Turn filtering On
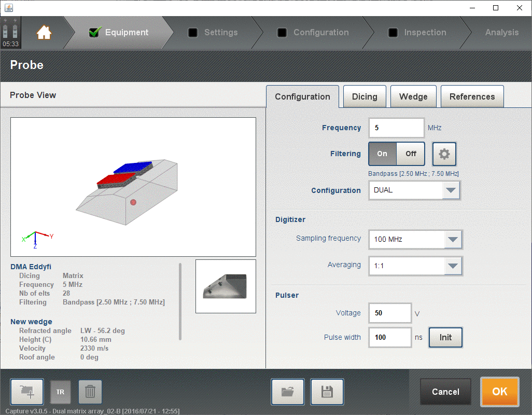The height and width of the screenshot is (415, 532). 382,154
